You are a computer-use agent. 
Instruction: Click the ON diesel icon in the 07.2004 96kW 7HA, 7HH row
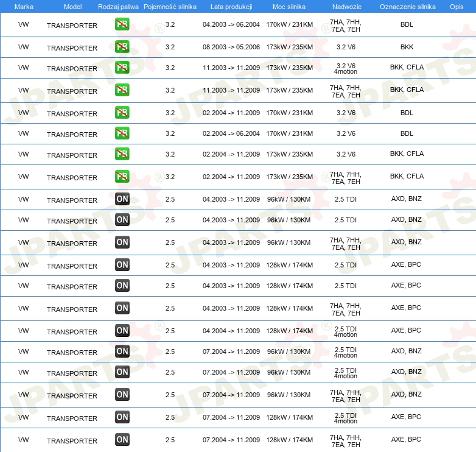point(122,394)
